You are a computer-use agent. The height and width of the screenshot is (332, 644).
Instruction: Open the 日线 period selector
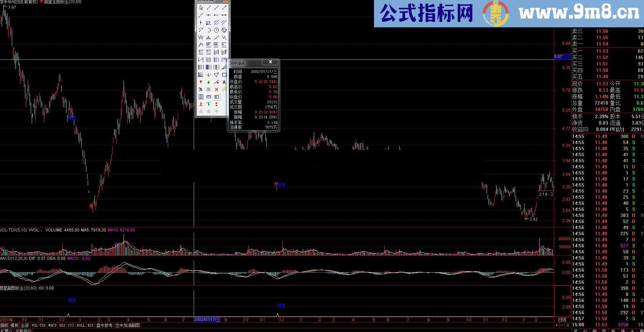tap(562, 320)
